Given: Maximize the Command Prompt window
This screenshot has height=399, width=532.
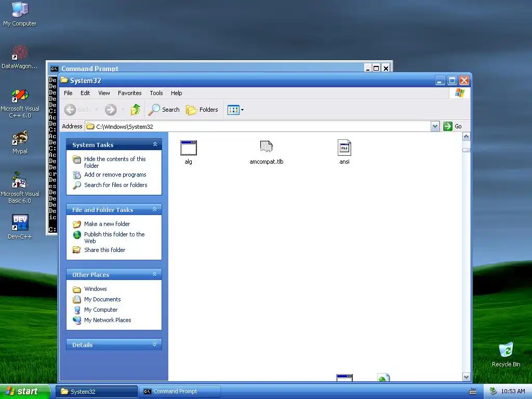Looking at the screenshot, I should [376, 68].
